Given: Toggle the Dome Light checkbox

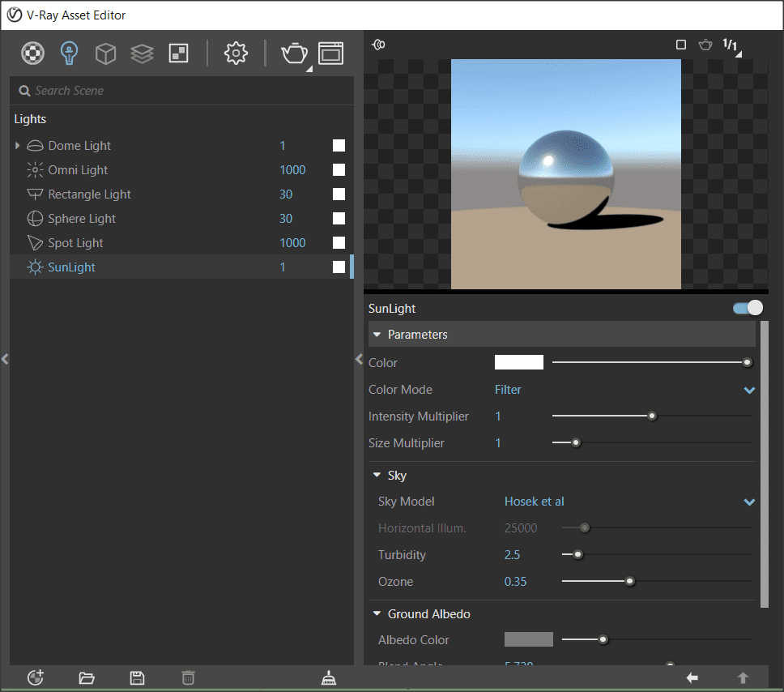Looking at the screenshot, I should tap(339, 146).
